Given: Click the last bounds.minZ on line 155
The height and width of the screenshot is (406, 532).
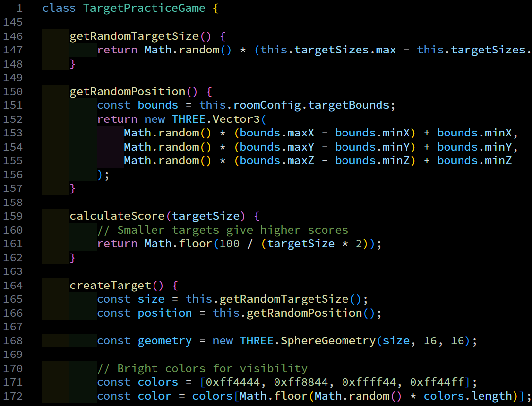Looking at the screenshot, I should click(x=474, y=160).
